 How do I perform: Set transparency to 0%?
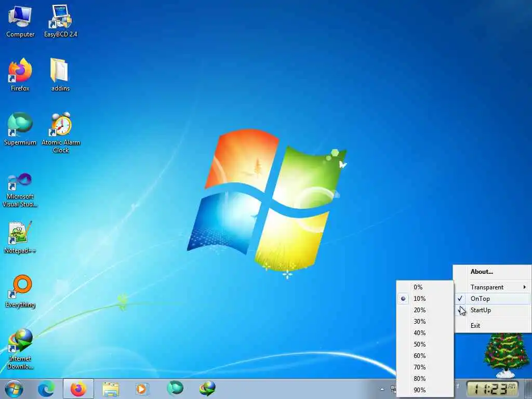(425, 287)
